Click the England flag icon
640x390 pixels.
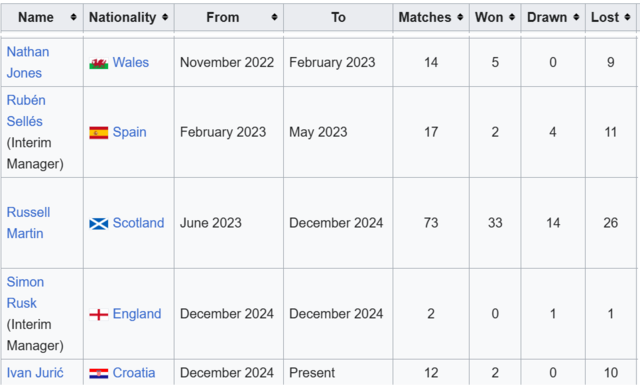99,315
